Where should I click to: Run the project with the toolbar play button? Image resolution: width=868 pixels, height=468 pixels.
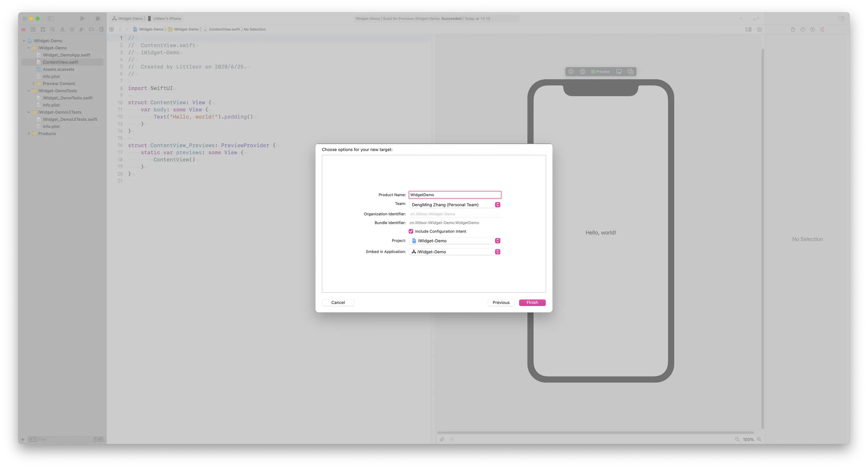(x=82, y=19)
